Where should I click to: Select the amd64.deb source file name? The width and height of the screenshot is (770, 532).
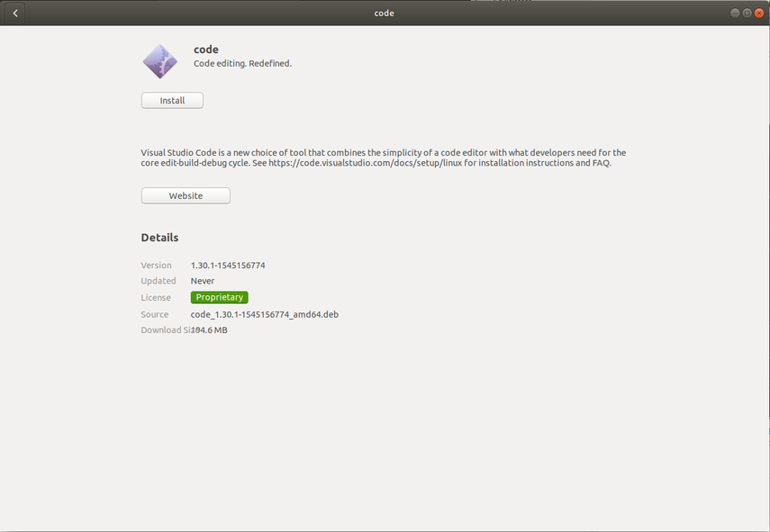(264, 314)
